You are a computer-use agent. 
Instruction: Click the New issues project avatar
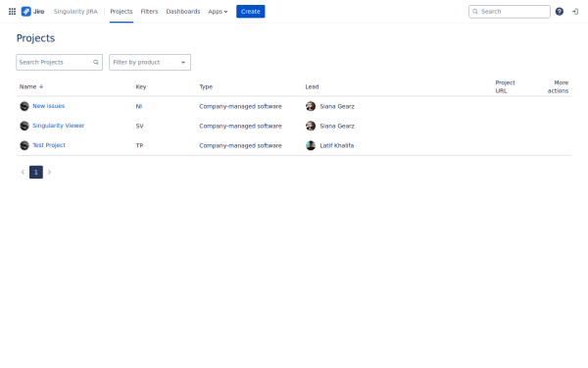point(24,106)
